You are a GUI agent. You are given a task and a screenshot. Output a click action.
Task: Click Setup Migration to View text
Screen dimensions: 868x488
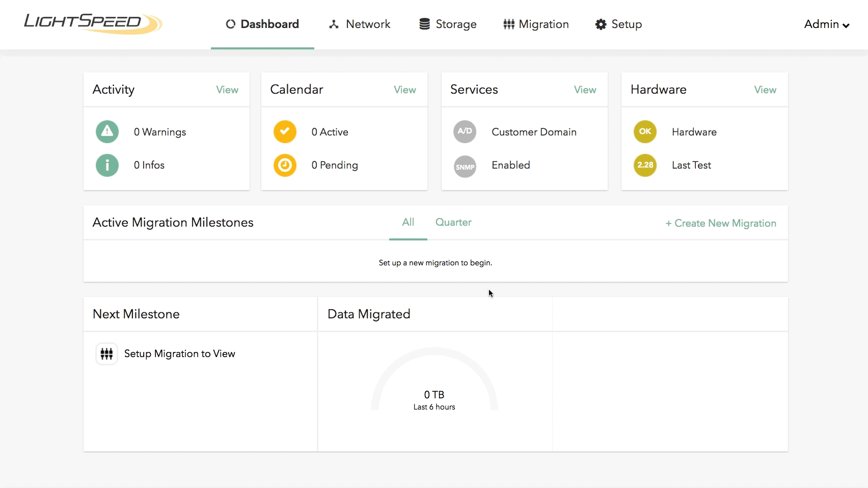pyautogui.click(x=180, y=354)
